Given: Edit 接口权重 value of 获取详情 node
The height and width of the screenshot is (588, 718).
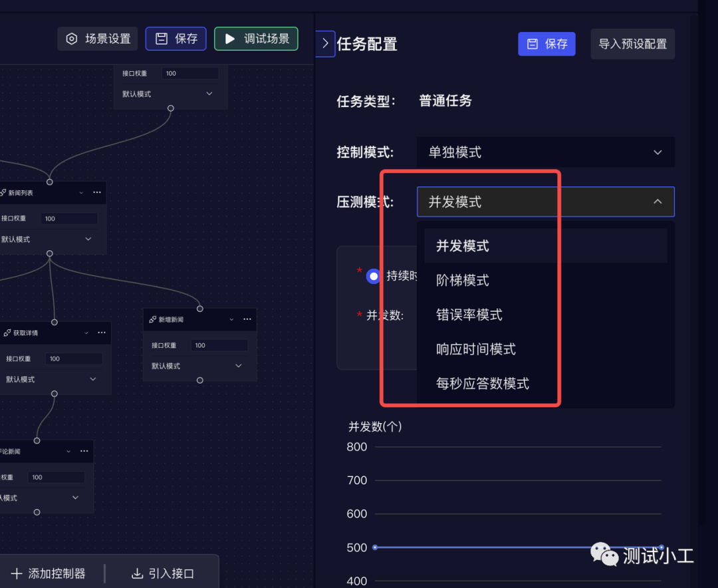Looking at the screenshot, I should click(x=74, y=359).
